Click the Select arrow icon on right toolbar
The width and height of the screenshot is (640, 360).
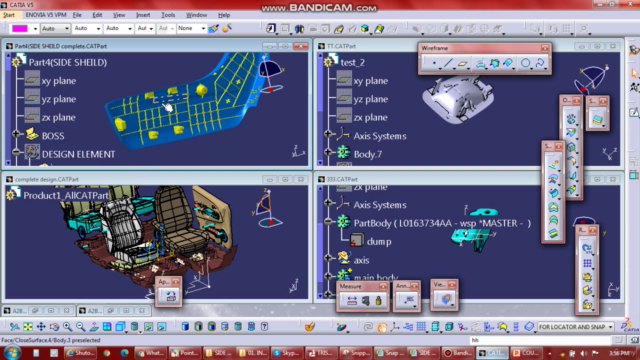(x=634, y=73)
